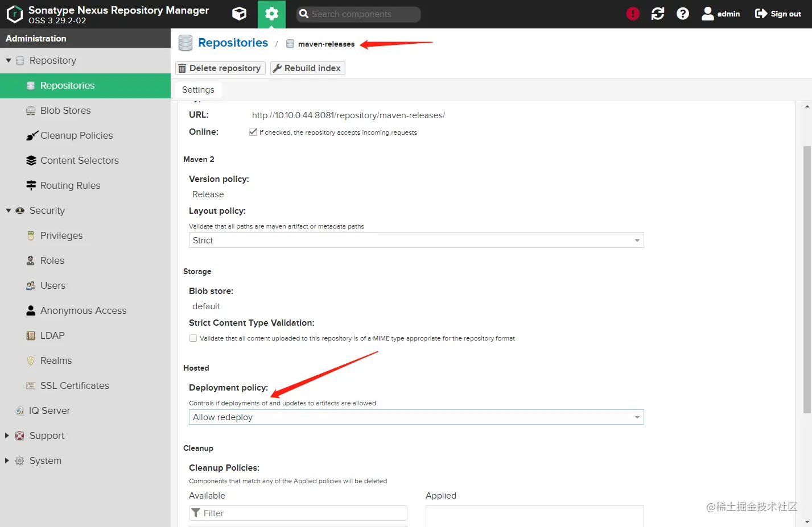Expand the System tree section
Image resolution: width=812 pixels, height=527 pixels.
7,460
